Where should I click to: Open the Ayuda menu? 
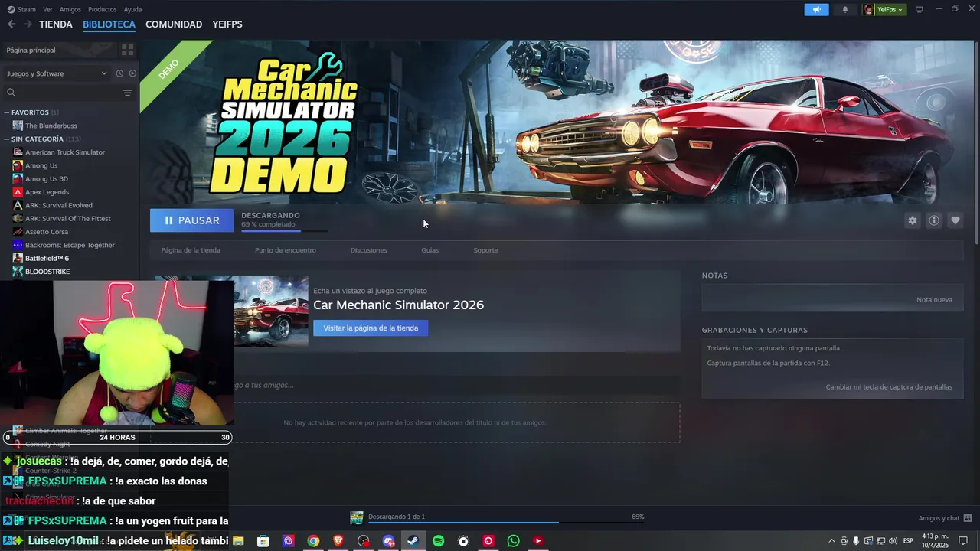coord(132,9)
